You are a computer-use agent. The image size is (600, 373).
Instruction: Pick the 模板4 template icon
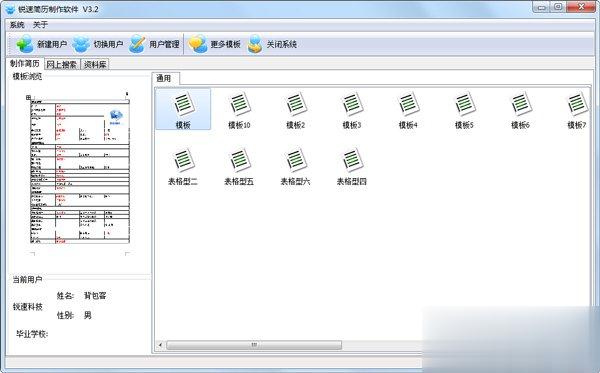click(408, 110)
